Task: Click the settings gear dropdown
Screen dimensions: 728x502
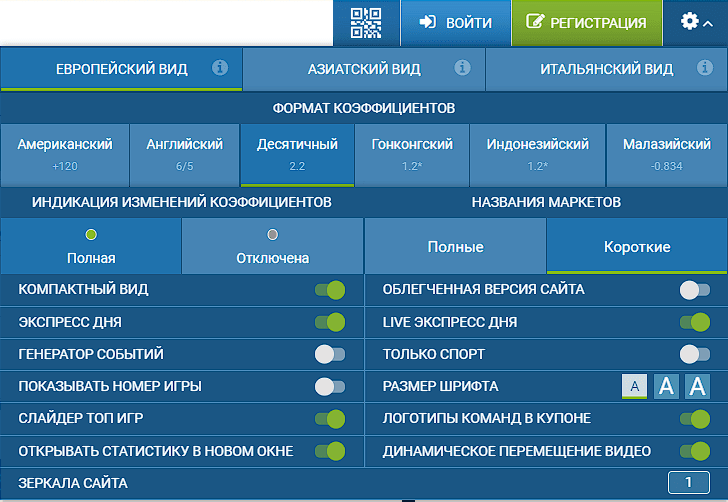Action: (696, 22)
